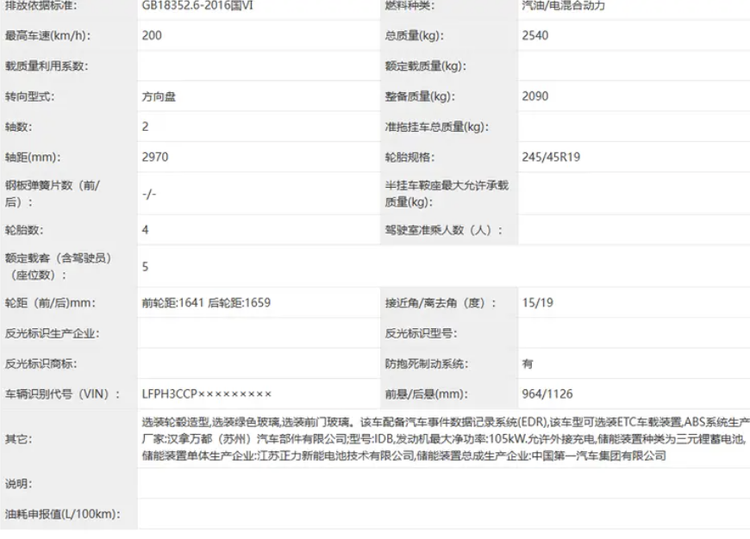The image size is (750, 539).
Task: Select the 油耗申报值(L/100km) label
Action: click(62, 514)
